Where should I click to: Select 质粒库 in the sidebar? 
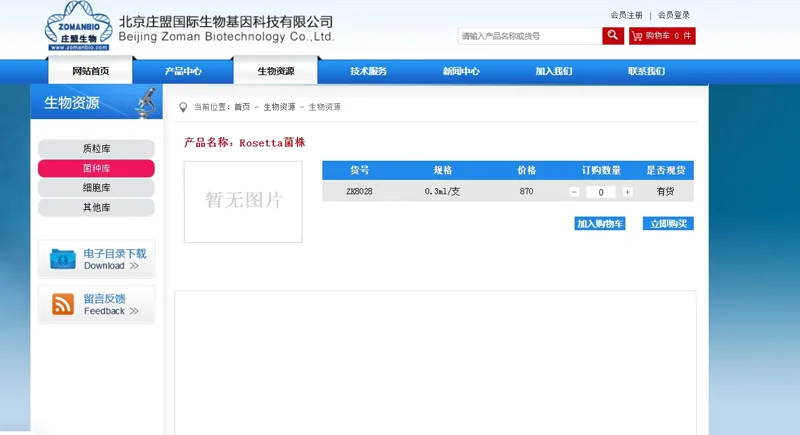(x=96, y=148)
